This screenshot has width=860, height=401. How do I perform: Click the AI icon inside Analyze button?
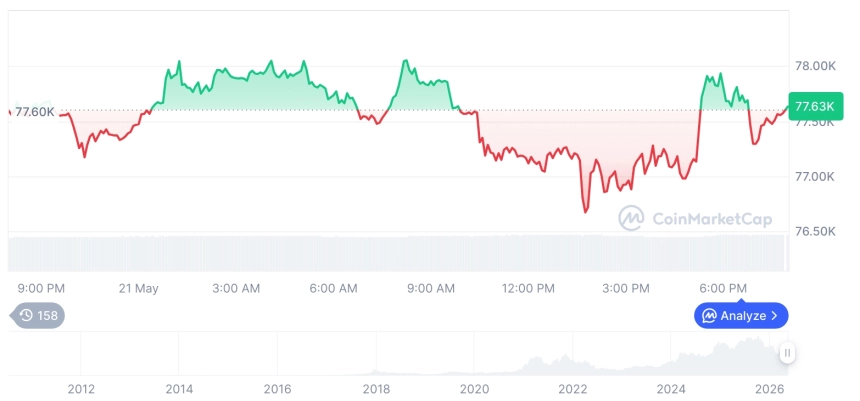pyautogui.click(x=710, y=316)
